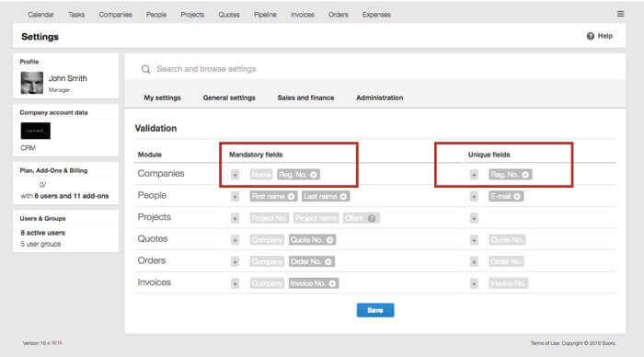
Task: Add mandatory field for Projects with plus
Action: click(x=235, y=218)
